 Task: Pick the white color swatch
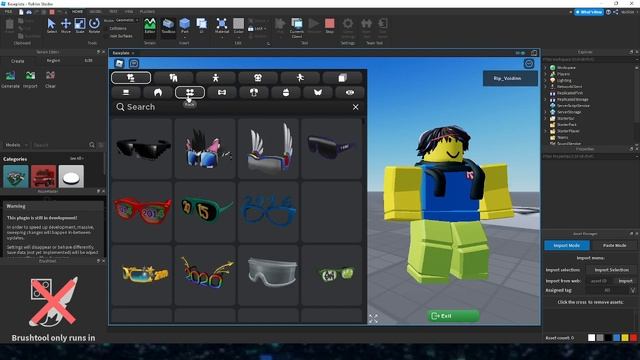591,338
